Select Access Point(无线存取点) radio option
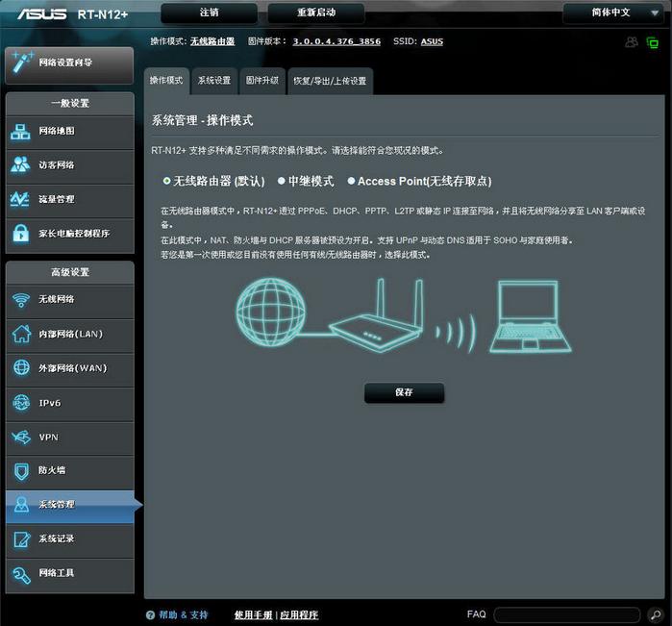672x626 pixels. [351, 181]
